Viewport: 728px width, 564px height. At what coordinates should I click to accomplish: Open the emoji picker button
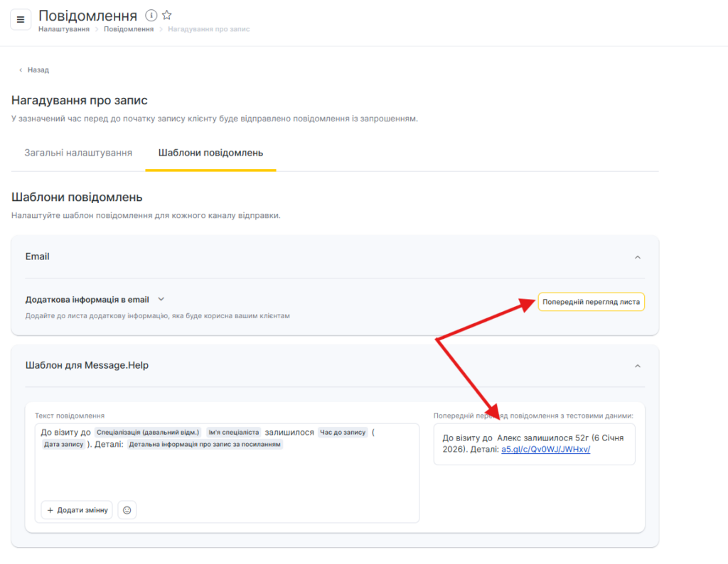click(127, 510)
